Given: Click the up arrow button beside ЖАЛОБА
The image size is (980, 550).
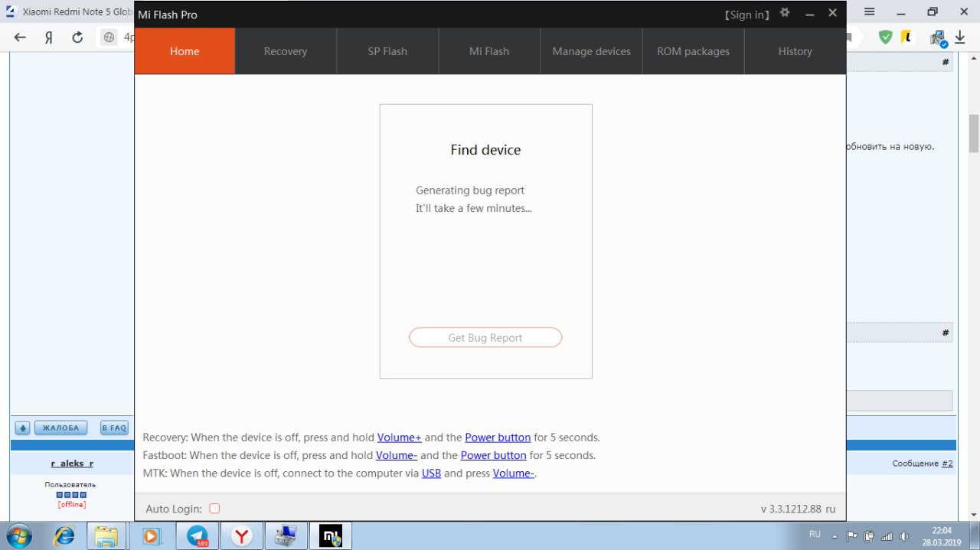Looking at the screenshot, I should point(22,428).
